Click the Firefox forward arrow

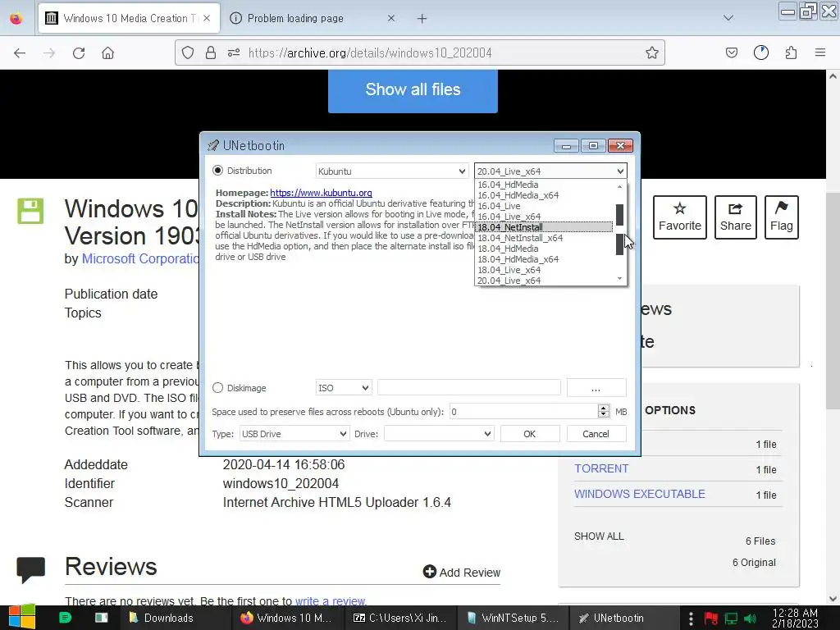coord(49,52)
